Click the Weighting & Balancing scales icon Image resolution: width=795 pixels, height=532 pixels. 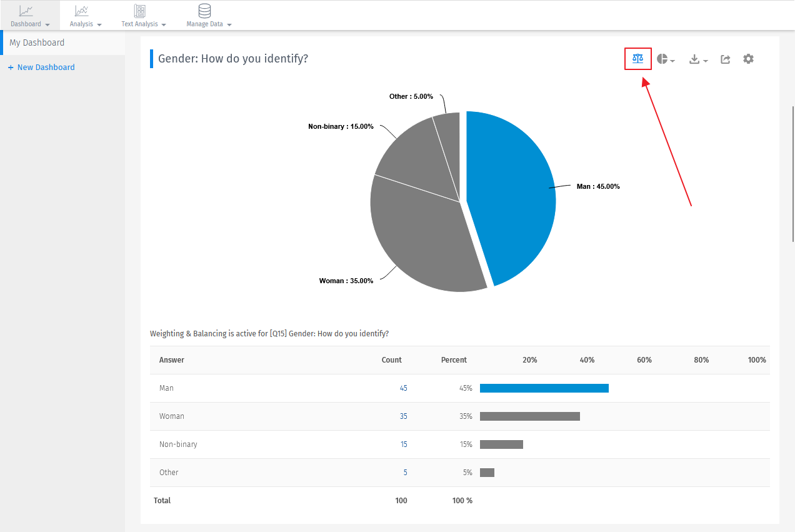tap(637, 58)
